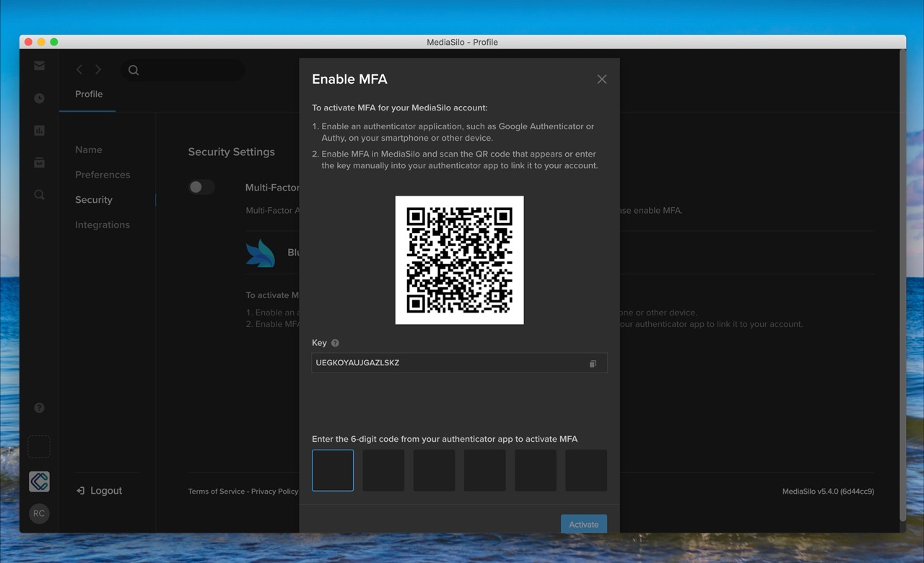The height and width of the screenshot is (563, 924).
Task: Click the Activate button
Action: [584, 524]
